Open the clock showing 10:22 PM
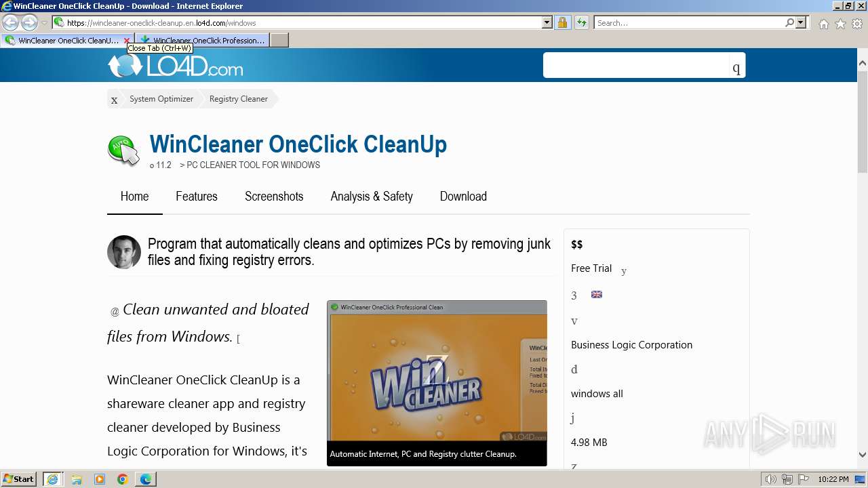 (x=833, y=479)
